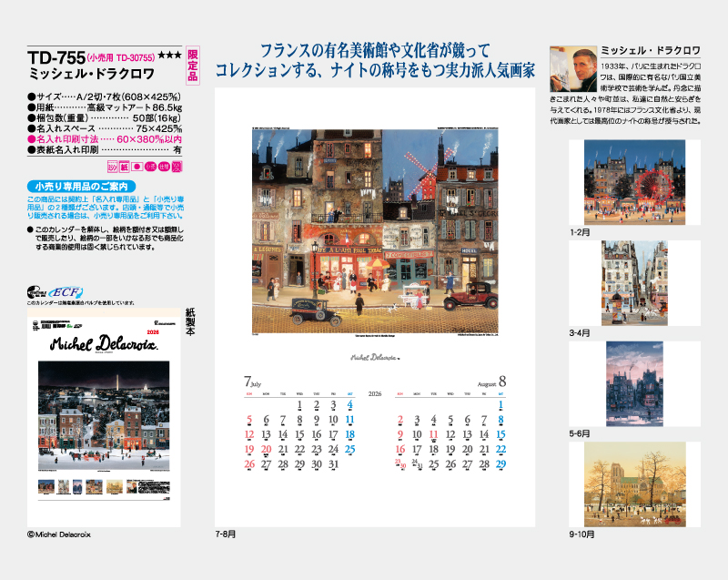This screenshot has width=728, height=580.
Task: Open the 3-4月 Paris street thumbnail
Action: 634,283
